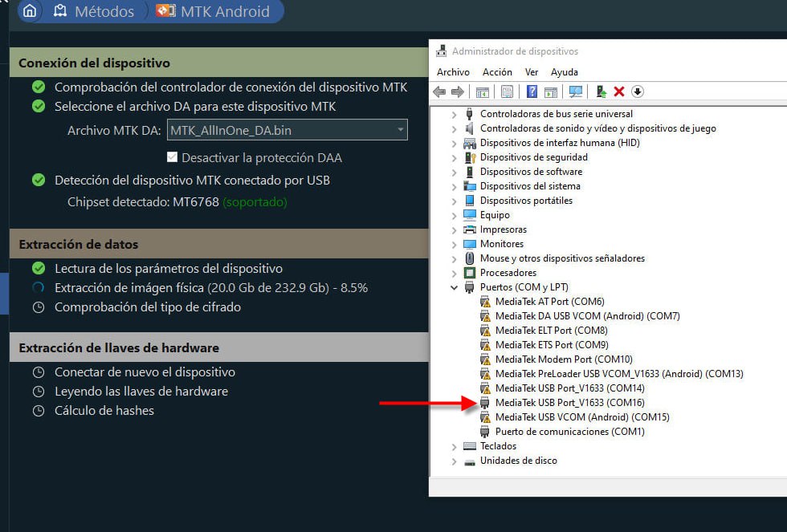The image size is (787, 532).
Task: Collapse Puertos (COM y LPT) node
Action: click(x=455, y=288)
